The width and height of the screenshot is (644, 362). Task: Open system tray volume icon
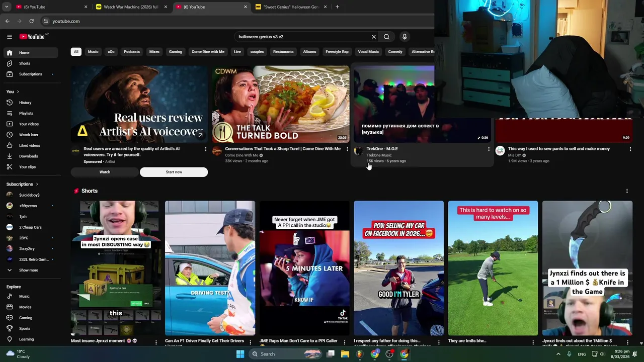click(x=601, y=354)
